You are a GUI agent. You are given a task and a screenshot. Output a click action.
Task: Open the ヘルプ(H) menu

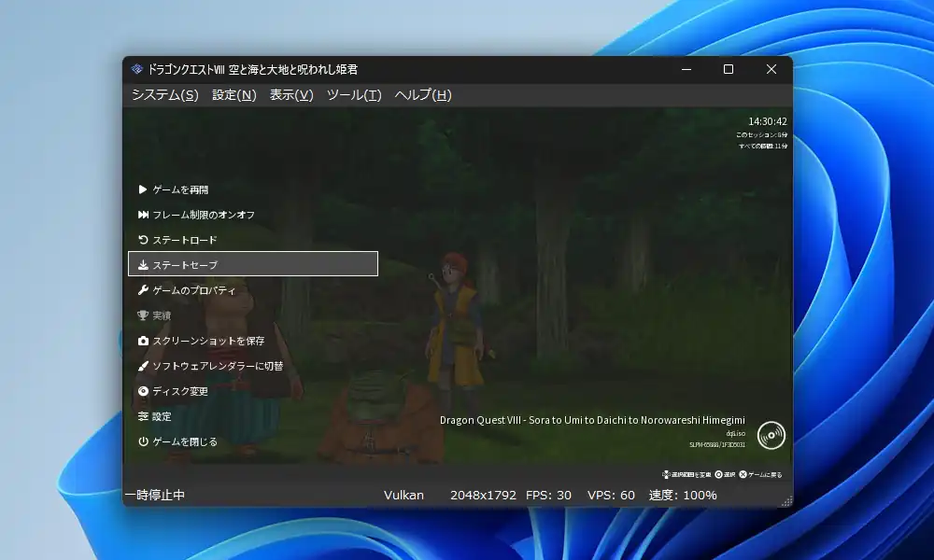click(423, 95)
